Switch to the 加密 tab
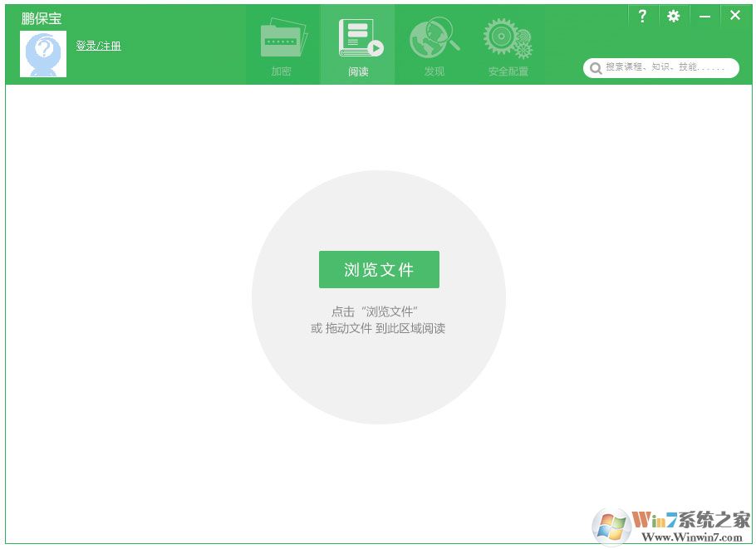The width and height of the screenshot is (756, 549). [282, 71]
